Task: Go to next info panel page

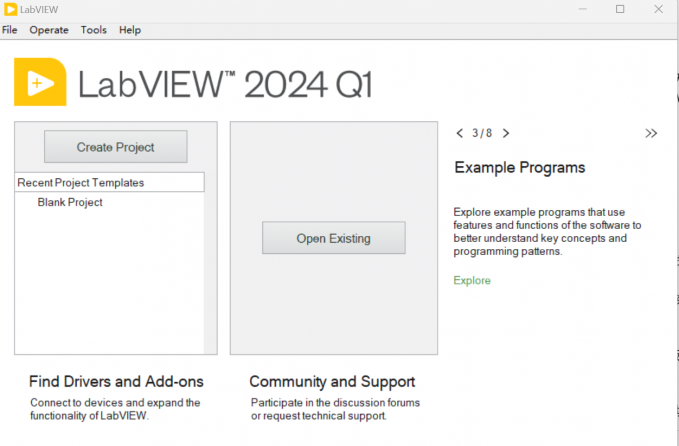Action: pyautogui.click(x=505, y=133)
